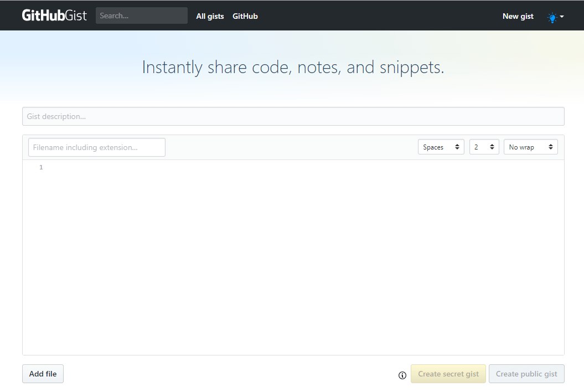Click Create public gist
584x392 pixels.
[x=526, y=374]
